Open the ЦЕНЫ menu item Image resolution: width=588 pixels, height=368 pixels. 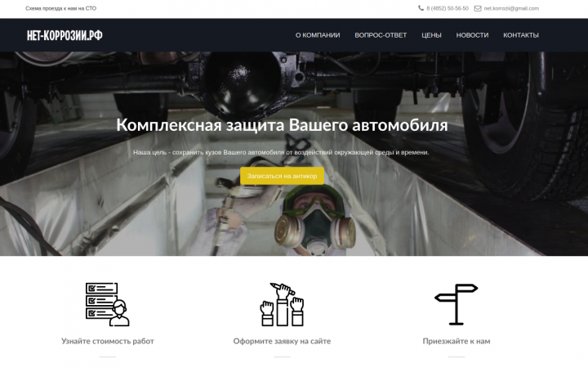pos(431,35)
